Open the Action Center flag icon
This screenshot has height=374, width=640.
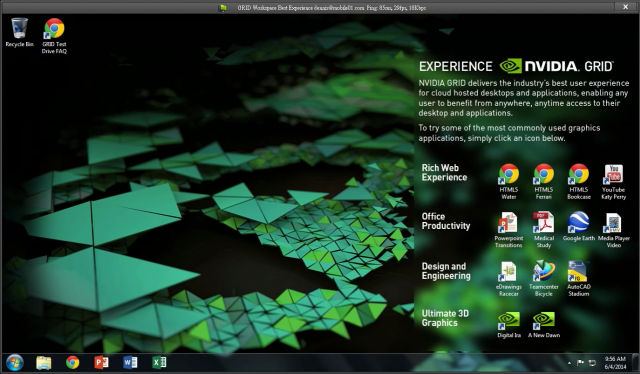pyautogui.click(x=580, y=363)
